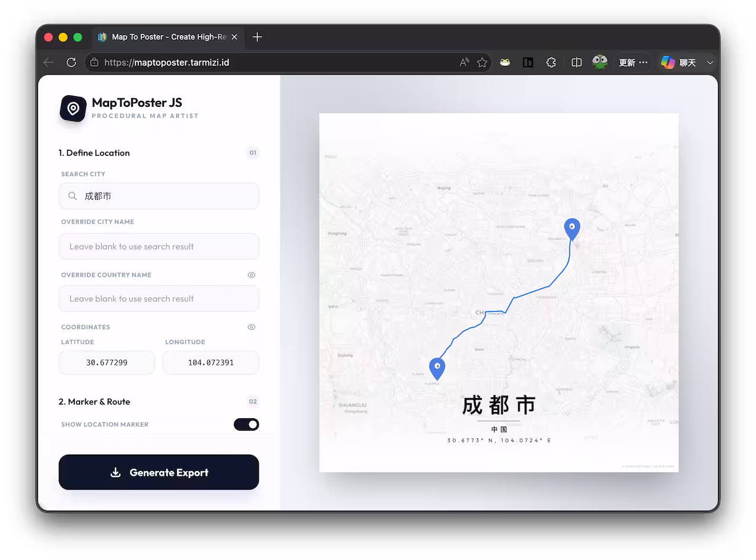Click the search magnifier icon in the city field

click(x=72, y=196)
